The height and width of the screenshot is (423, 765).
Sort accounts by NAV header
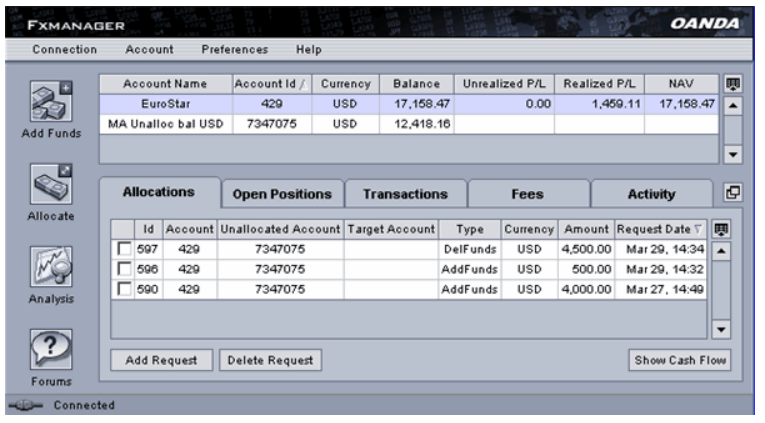[682, 84]
